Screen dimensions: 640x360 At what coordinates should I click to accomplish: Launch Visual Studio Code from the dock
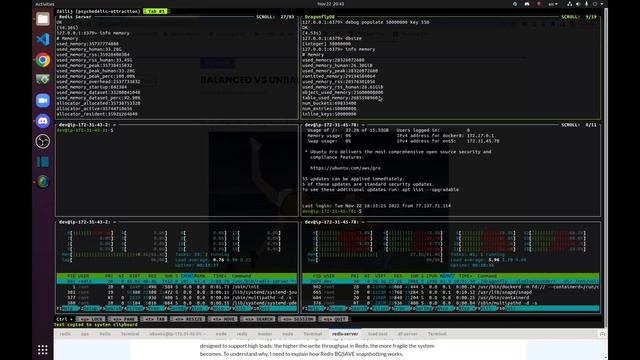[42, 39]
